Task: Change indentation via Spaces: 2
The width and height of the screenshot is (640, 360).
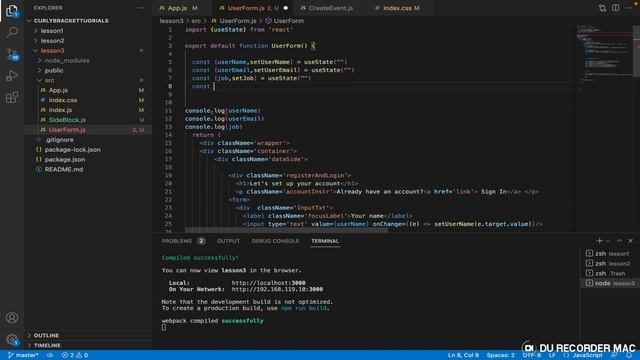Action: click(500, 356)
